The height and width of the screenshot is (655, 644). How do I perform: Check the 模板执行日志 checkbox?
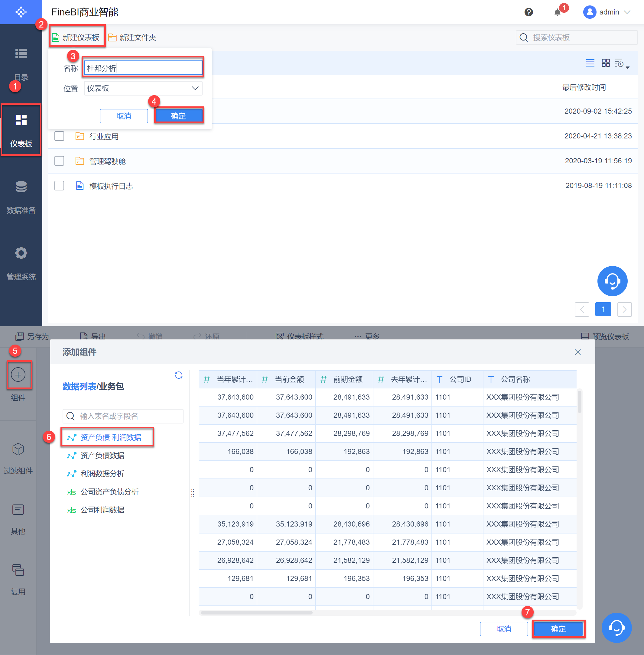59,186
